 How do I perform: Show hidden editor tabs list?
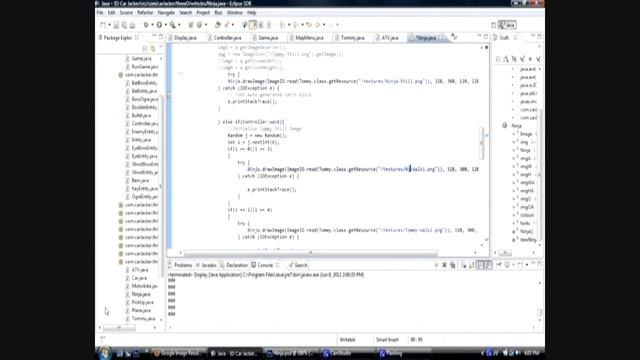(x=454, y=38)
